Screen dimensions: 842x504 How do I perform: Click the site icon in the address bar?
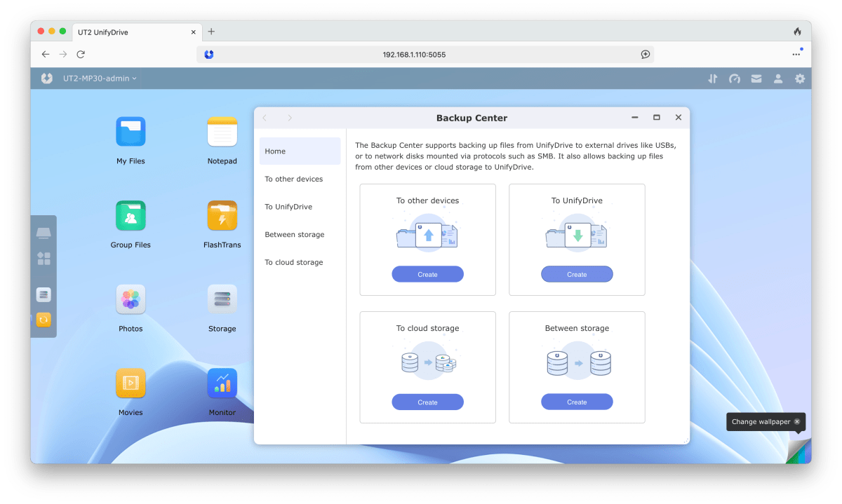point(208,54)
